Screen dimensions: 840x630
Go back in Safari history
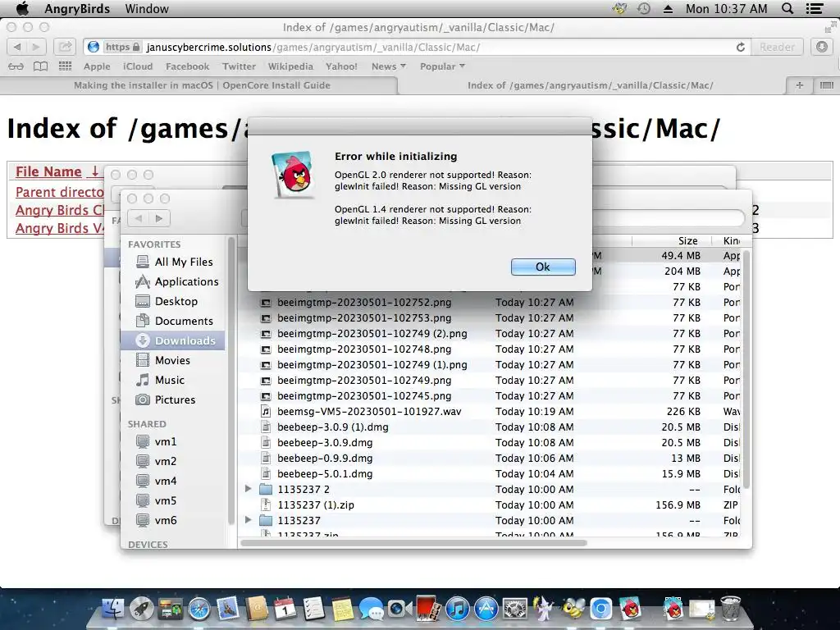click(16, 47)
